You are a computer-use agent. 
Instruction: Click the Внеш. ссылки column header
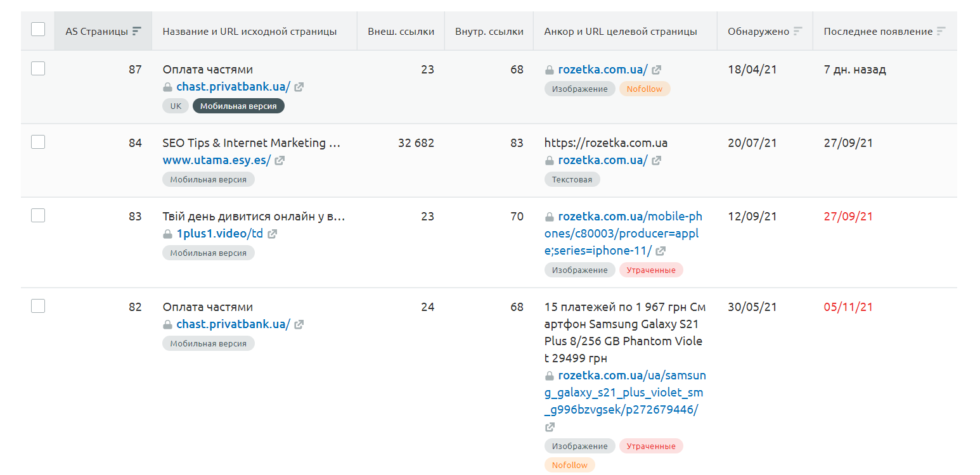click(x=401, y=31)
